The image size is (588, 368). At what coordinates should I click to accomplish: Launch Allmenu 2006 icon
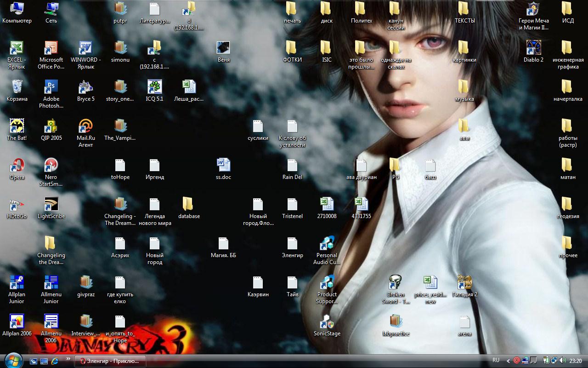click(x=51, y=328)
